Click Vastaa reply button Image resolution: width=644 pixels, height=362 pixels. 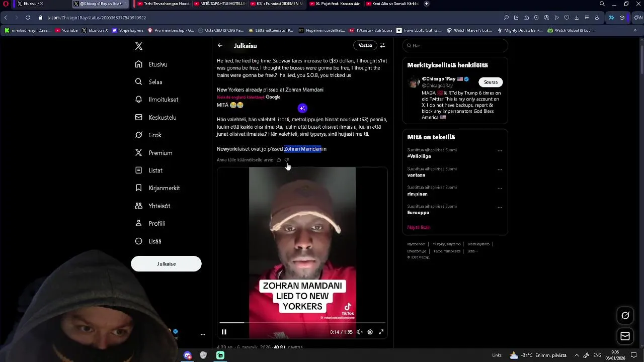point(365,45)
